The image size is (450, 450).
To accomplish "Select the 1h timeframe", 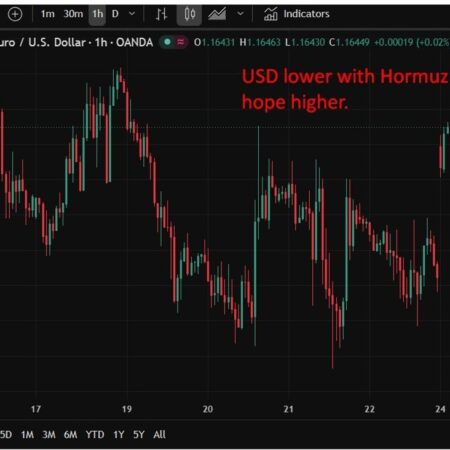I will point(97,14).
